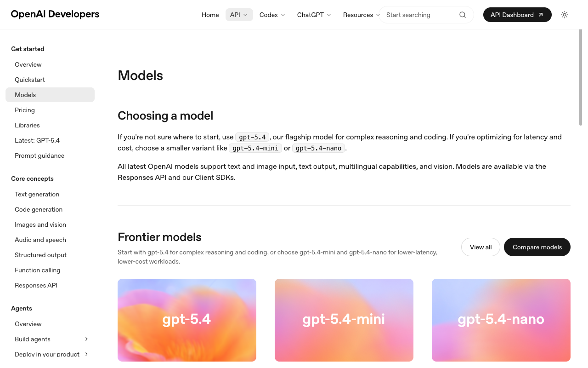Viewport: 588px width, 368px height.
Task: Click the OpenAI Developers logo
Action: click(55, 14)
